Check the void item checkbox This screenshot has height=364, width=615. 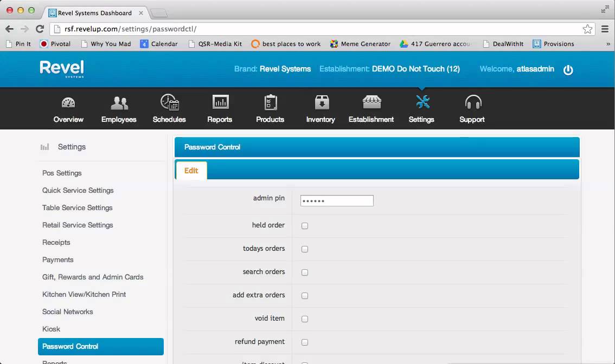point(305,319)
